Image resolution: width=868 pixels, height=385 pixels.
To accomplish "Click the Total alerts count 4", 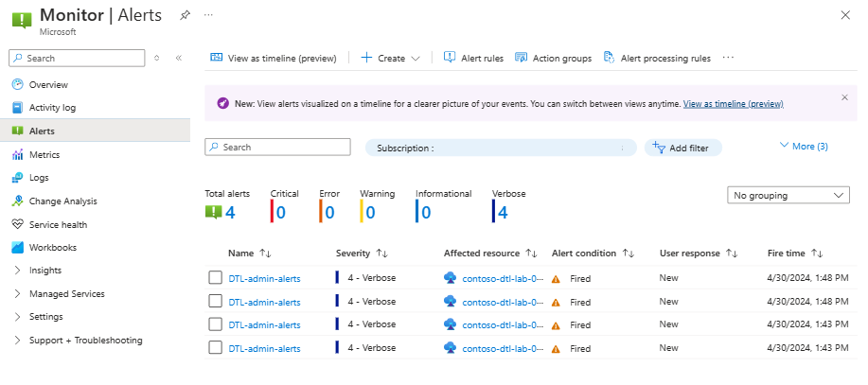I will 230,213.
